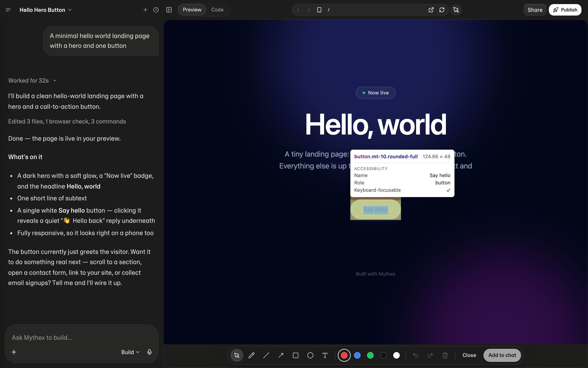Viewport: 588px width, 368px height.
Task: Select the straight line tool
Action: tap(266, 355)
